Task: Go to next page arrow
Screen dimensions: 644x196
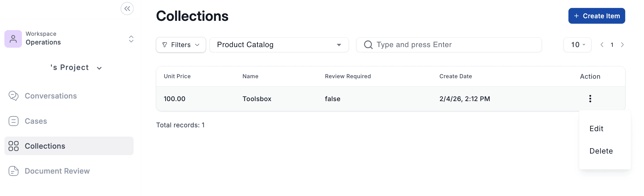Action: click(622, 45)
